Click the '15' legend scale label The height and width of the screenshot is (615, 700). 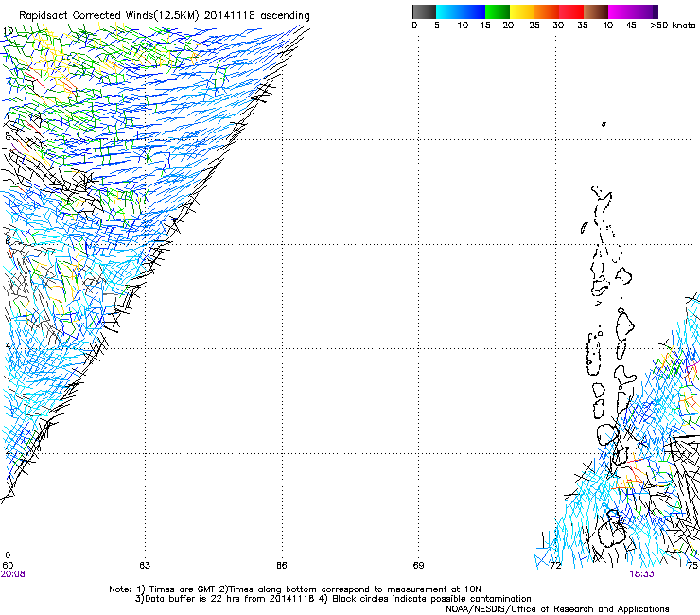(485, 26)
